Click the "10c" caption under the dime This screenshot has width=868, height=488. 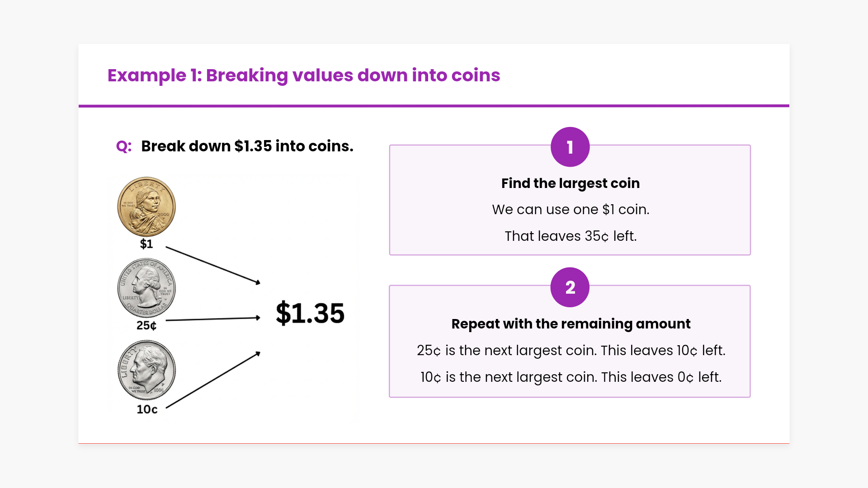click(147, 409)
